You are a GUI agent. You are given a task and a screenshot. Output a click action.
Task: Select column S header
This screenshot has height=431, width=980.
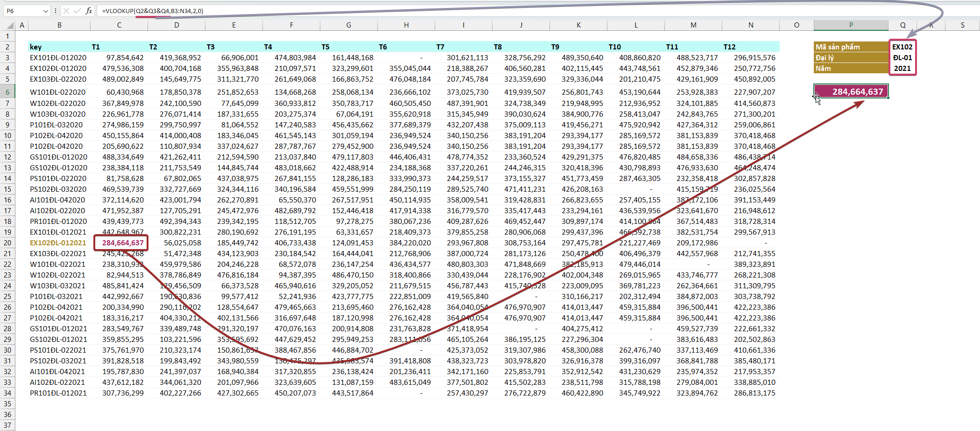click(962, 25)
